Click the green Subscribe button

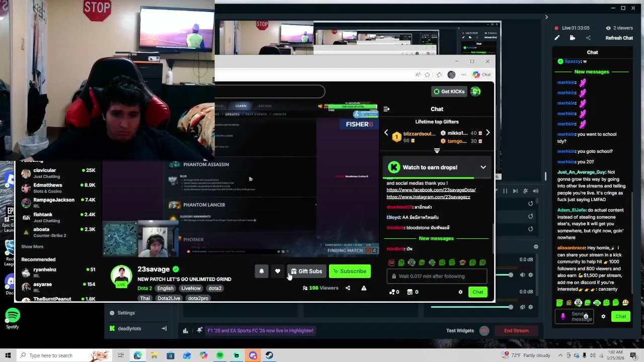coord(350,271)
